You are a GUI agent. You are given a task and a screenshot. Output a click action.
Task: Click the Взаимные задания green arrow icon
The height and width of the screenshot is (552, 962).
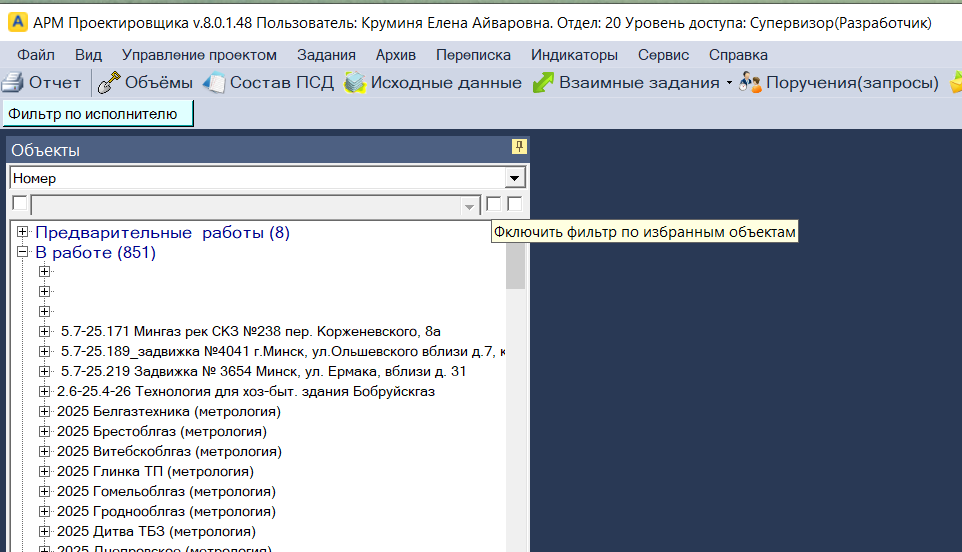pos(543,83)
